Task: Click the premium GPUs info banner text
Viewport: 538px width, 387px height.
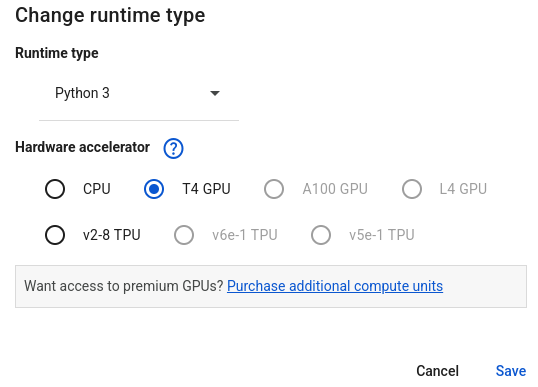Action: 124,286
